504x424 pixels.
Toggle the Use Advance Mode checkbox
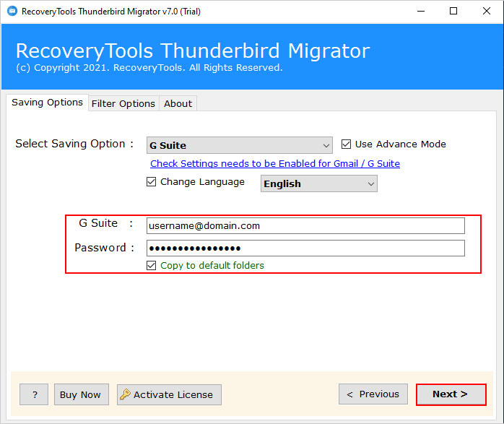pyautogui.click(x=346, y=144)
